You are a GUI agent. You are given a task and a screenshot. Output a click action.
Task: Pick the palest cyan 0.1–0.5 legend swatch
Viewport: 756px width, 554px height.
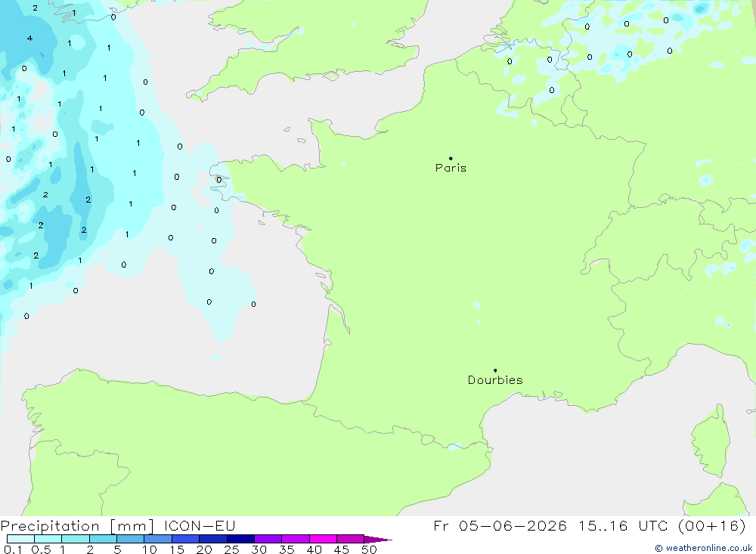pos(20,539)
